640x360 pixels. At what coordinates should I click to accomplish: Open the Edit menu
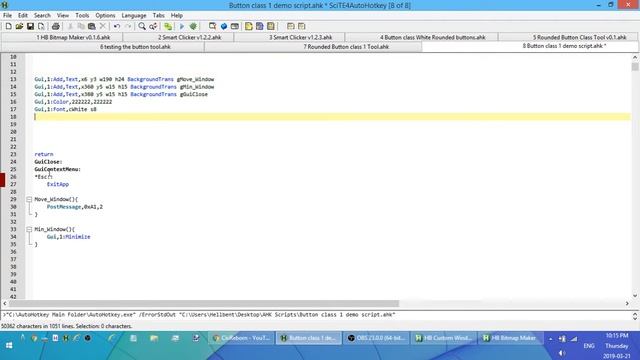tap(23, 16)
